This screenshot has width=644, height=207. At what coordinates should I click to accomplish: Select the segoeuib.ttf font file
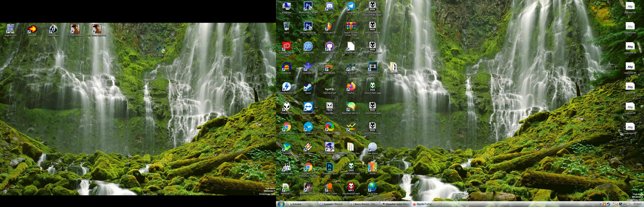click(x=630, y=48)
